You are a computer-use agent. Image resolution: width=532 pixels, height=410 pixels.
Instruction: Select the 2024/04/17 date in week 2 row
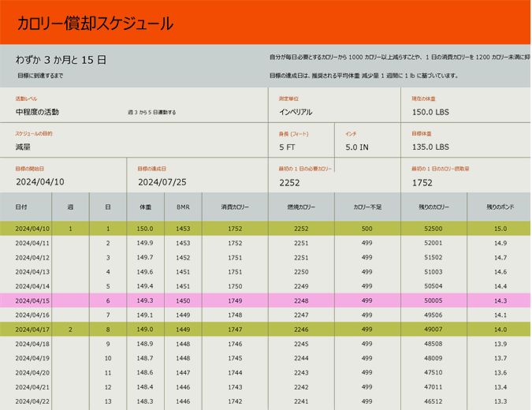pos(32,330)
